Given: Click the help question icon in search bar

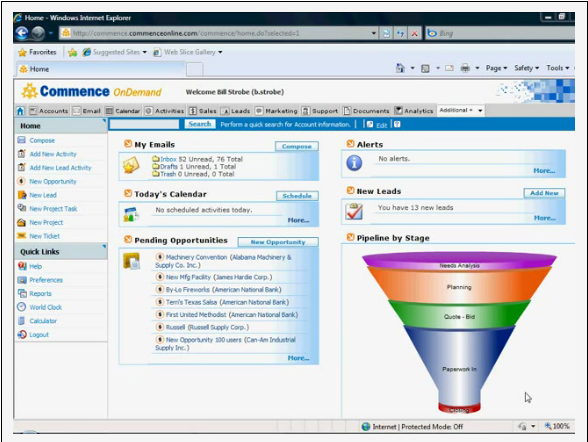Looking at the screenshot, I should click(x=398, y=124).
